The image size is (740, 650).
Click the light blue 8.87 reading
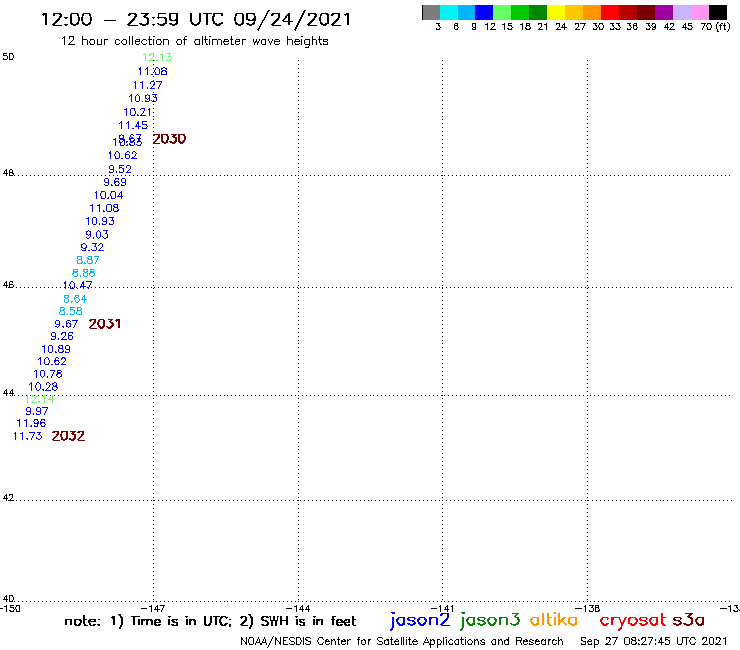[x=88, y=260]
